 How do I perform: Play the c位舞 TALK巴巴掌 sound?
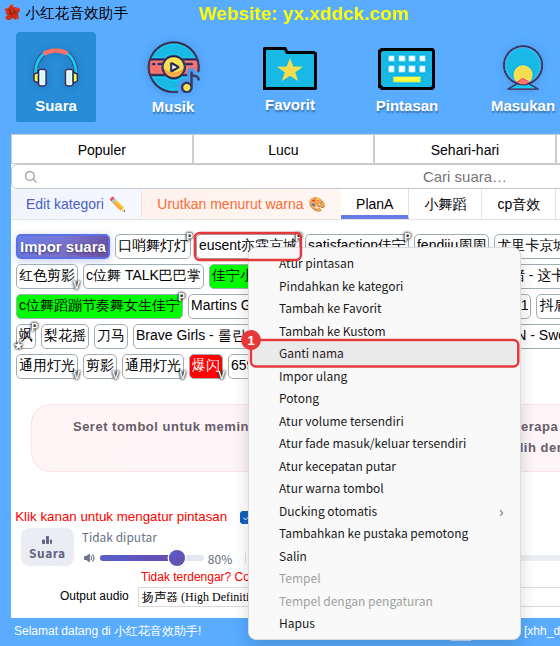pos(143,276)
